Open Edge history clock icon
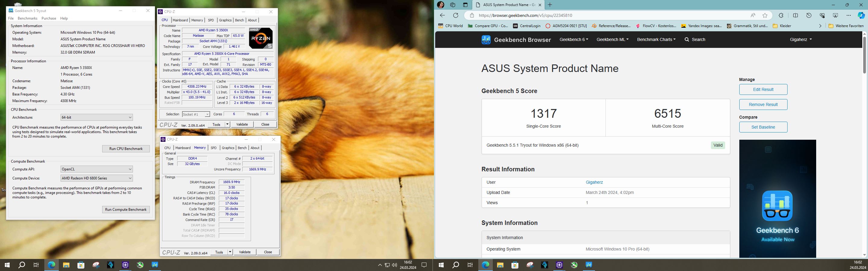868x271 pixels. pyautogui.click(x=809, y=15)
